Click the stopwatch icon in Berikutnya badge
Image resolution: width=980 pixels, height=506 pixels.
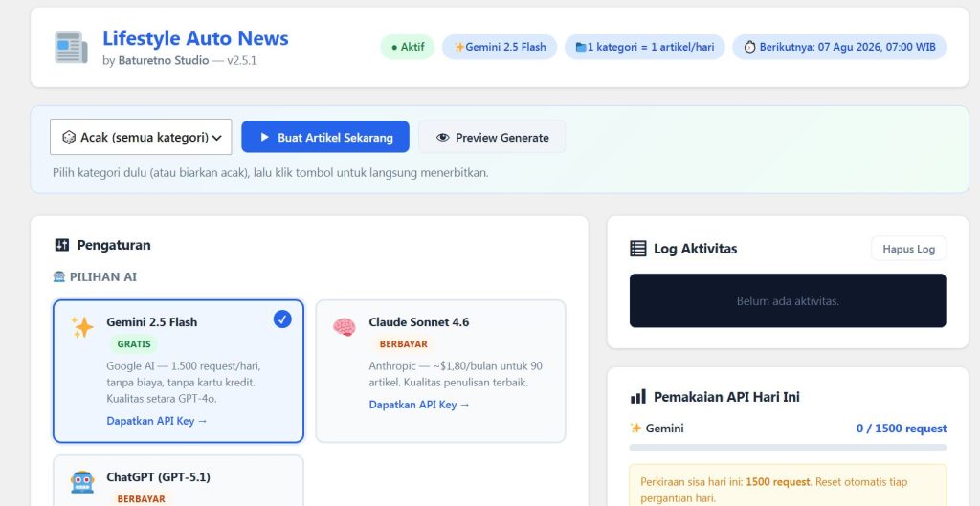tap(749, 48)
